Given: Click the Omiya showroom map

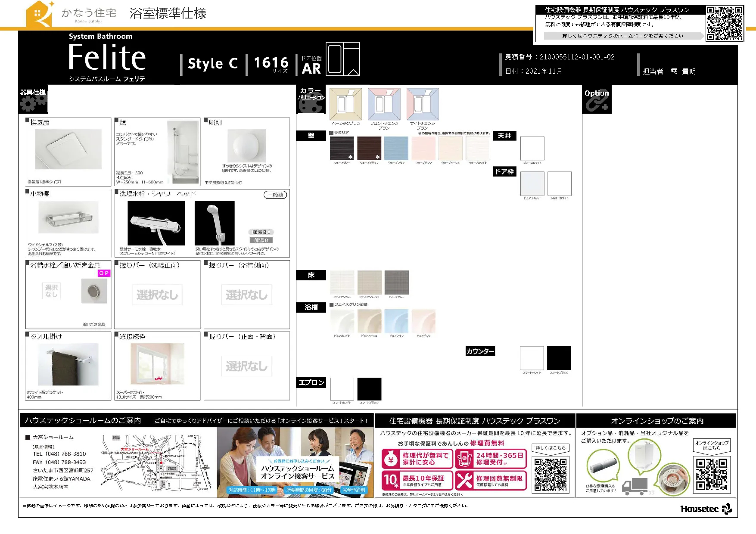Looking at the screenshot, I should pos(157,462).
